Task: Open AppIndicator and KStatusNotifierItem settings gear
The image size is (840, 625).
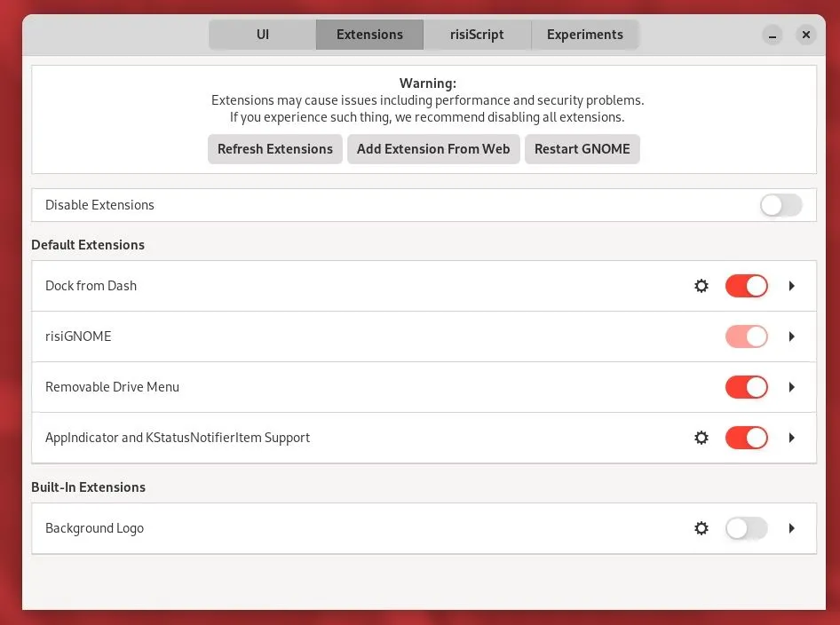Action: click(701, 438)
